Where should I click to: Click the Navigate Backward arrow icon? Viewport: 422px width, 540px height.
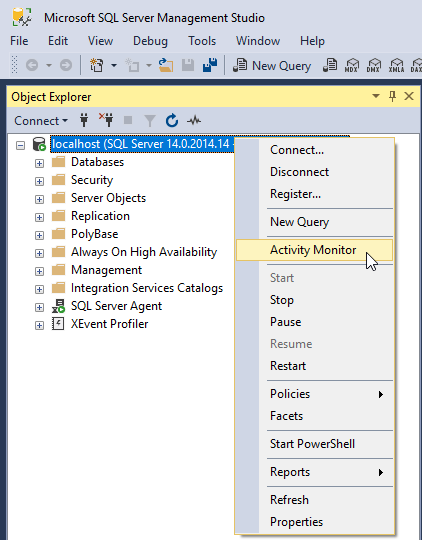(x=32, y=65)
